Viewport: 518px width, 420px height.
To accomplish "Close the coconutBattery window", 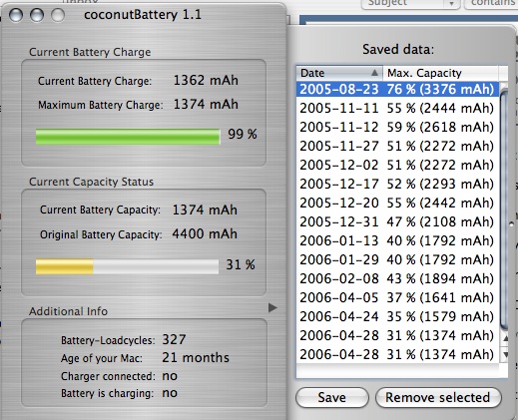I will [16, 15].
